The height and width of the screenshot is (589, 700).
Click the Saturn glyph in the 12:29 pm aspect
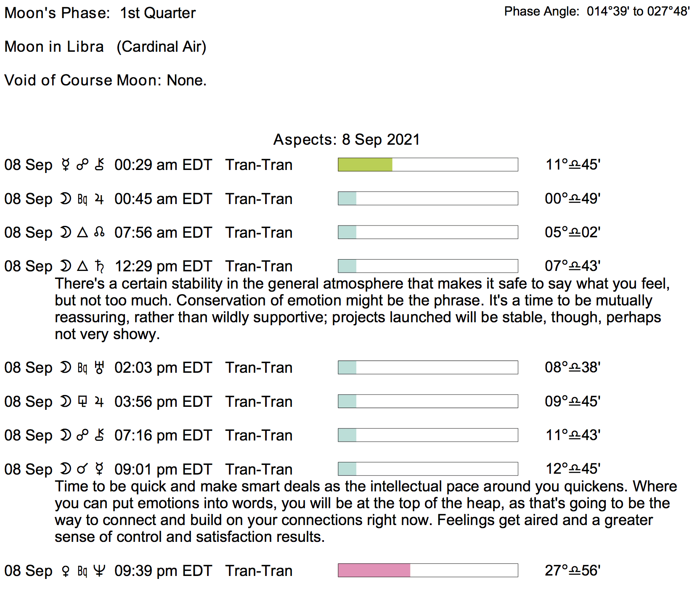click(99, 266)
